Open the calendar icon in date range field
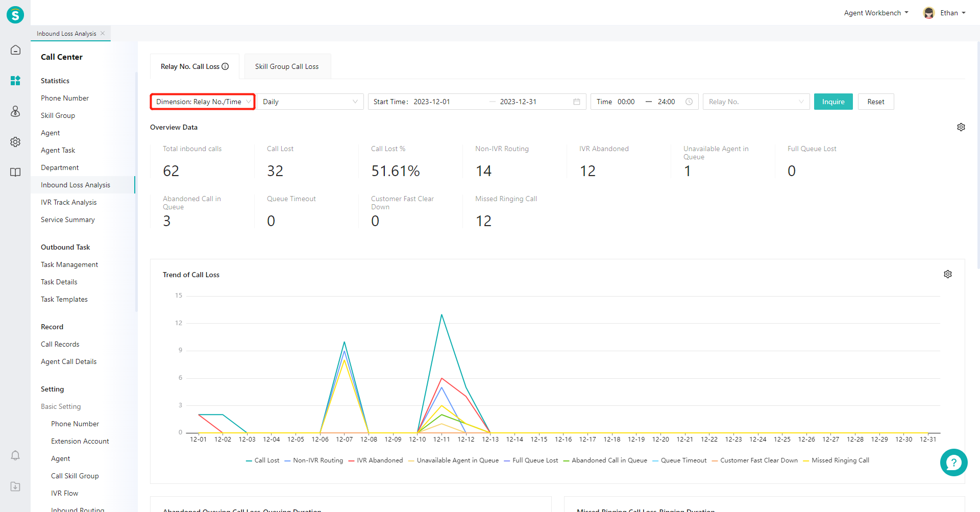980x512 pixels. pos(577,102)
